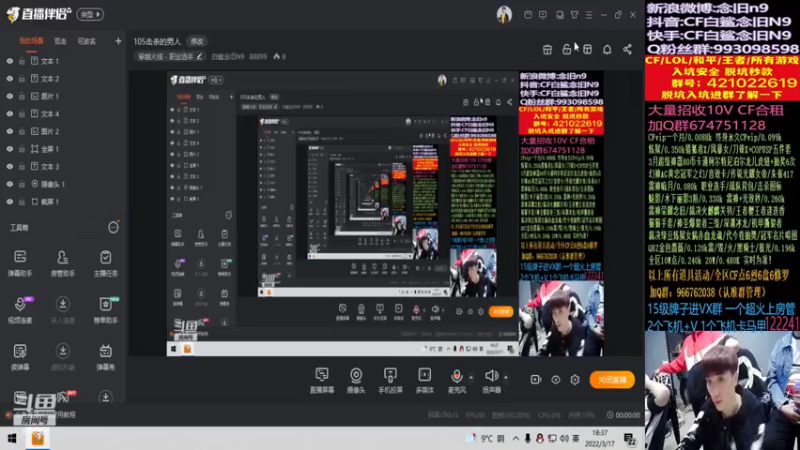Lock the 全屏 1 layer

(22, 149)
